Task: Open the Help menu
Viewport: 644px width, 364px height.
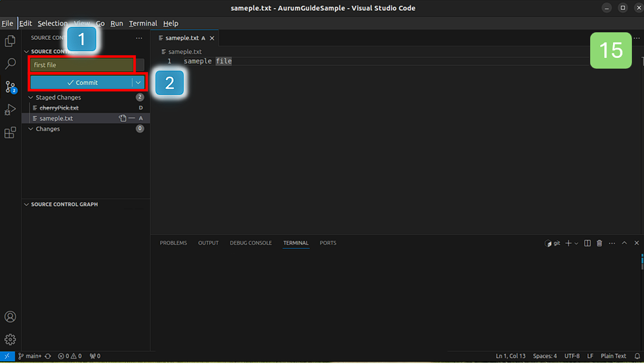Action: click(171, 24)
